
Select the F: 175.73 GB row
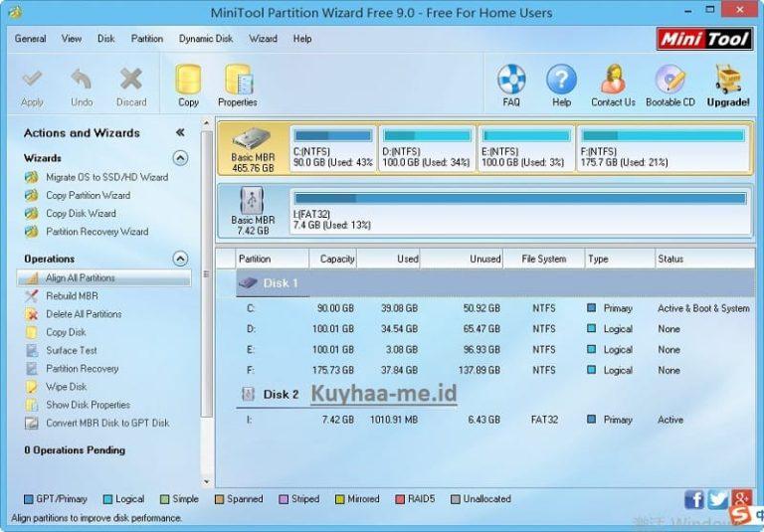(495, 370)
